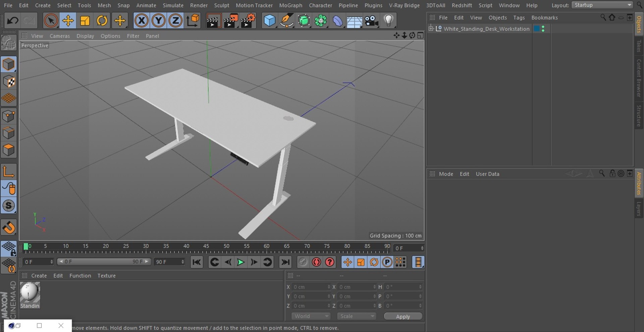Click the end frame 90 F stepper
The width and height of the screenshot is (644, 332).
click(183, 262)
